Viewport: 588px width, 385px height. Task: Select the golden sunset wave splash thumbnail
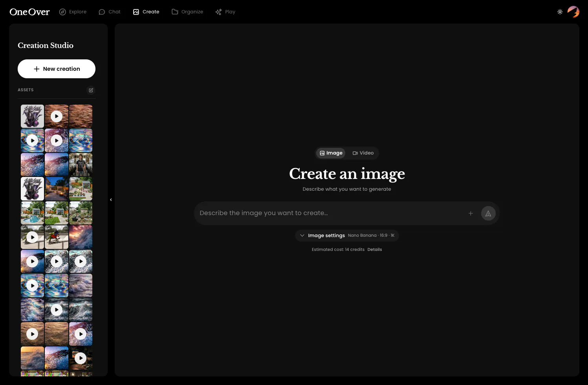pos(32,358)
